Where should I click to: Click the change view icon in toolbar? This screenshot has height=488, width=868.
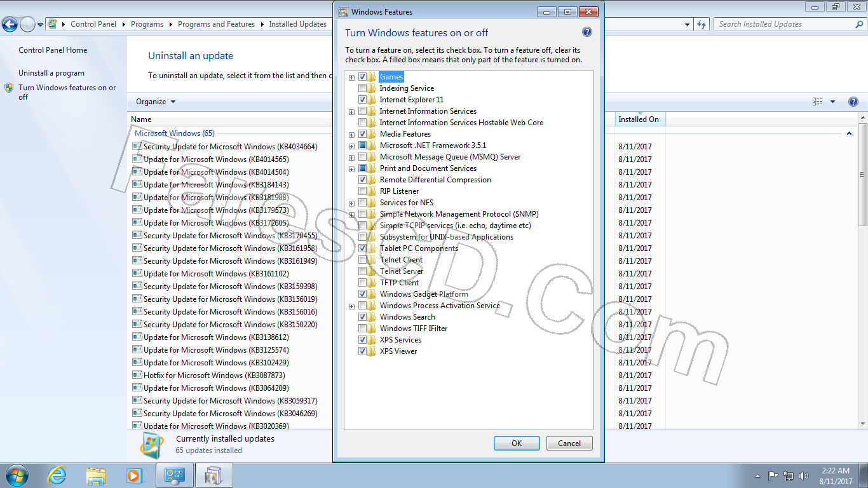click(x=818, y=102)
